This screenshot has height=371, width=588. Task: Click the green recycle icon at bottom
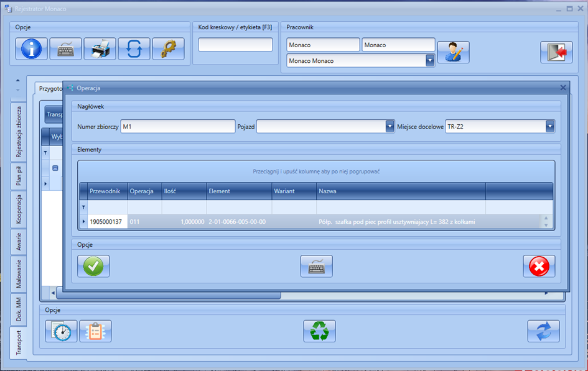[x=319, y=331]
